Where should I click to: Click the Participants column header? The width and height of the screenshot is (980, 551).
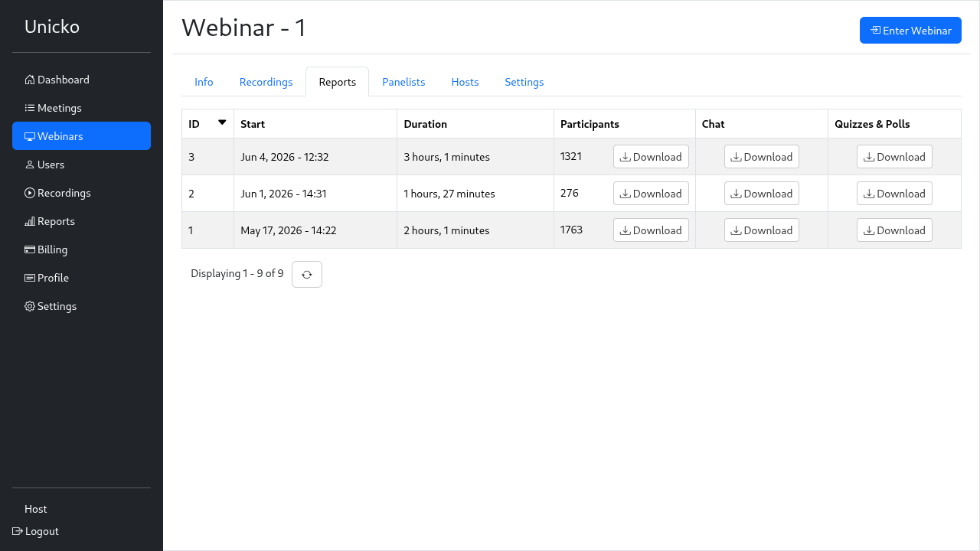tap(625, 124)
